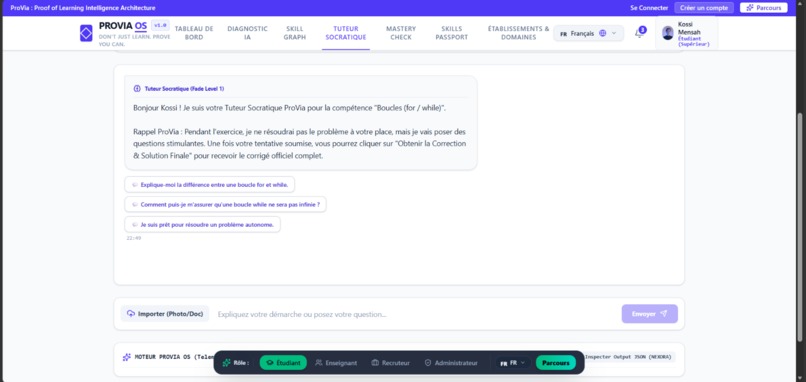Click the Importer (Photo/Doc) button
The height and width of the screenshot is (382, 806).
(165, 314)
